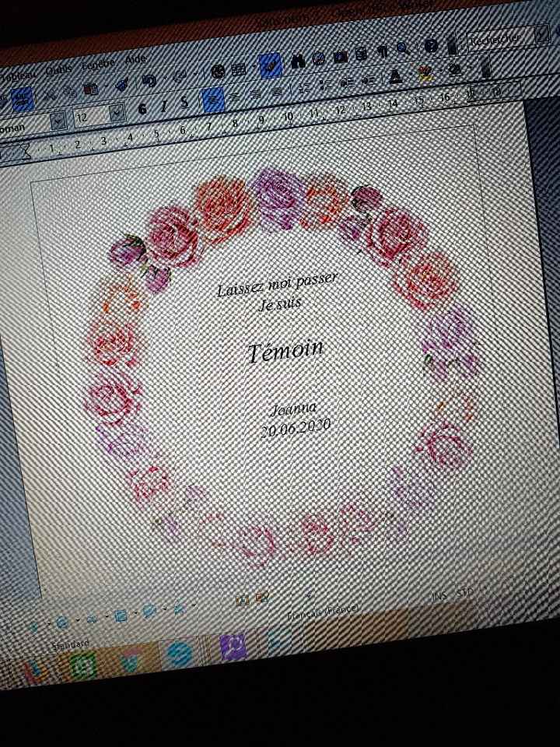Click the Témoin heading in the document
Viewport: 560px width, 747px height.
[285, 352]
